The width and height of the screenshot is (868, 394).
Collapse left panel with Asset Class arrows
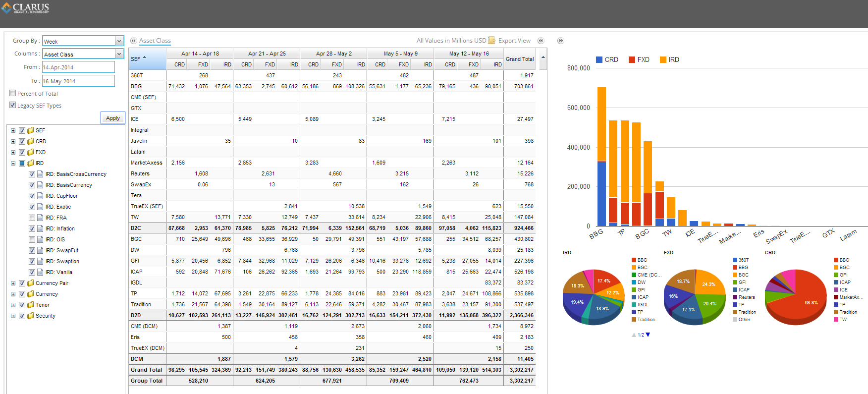133,41
